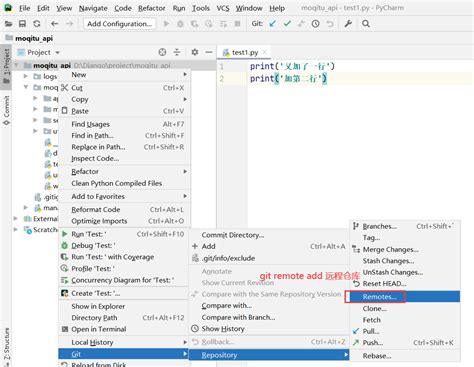Expand External Libraries node

point(15,219)
